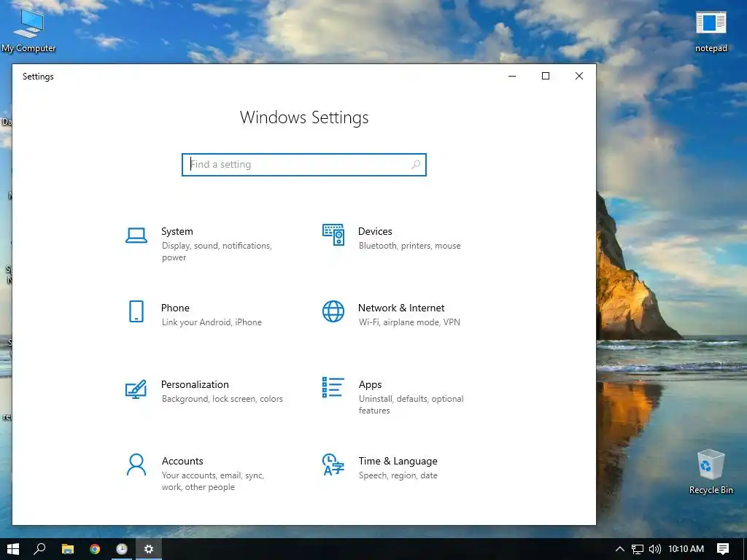Screen dimensions: 747x560
Task: Open the clock app on the taskbar
Action: tap(122, 549)
